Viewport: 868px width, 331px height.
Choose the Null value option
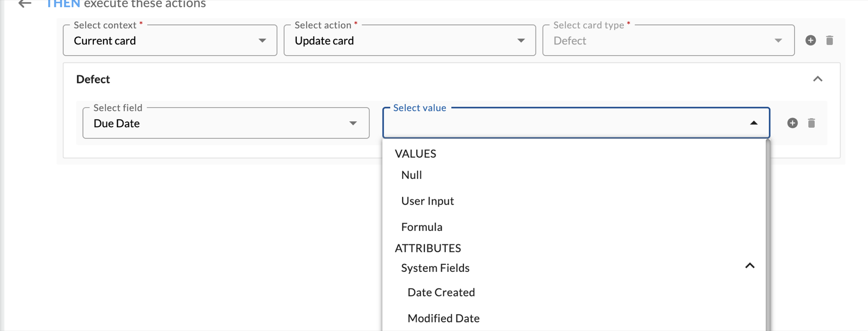pyautogui.click(x=575, y=175)
